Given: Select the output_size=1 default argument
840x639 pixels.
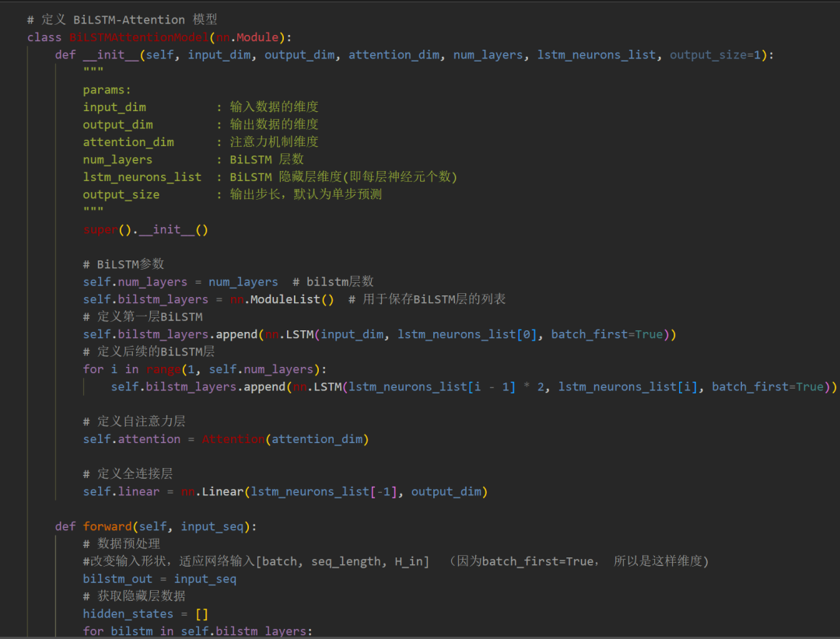Looking at the screenshot, I should (717, 54).
